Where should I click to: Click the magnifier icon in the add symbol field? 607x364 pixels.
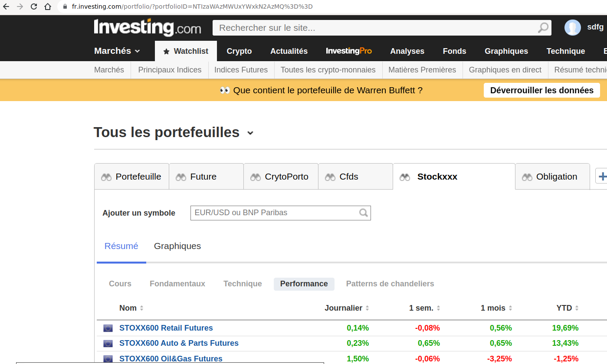click(364, 213)
